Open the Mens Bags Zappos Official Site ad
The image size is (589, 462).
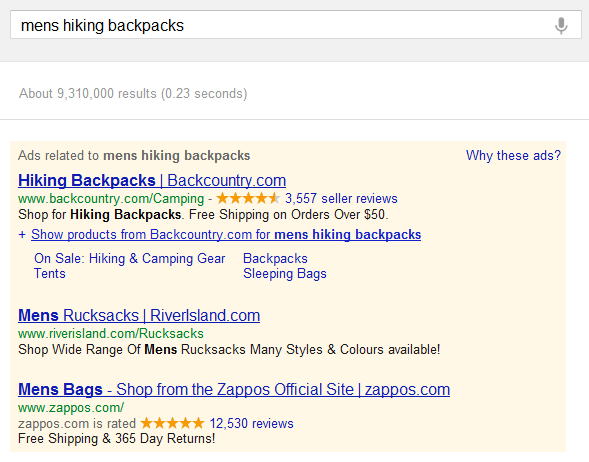point(234,390)
